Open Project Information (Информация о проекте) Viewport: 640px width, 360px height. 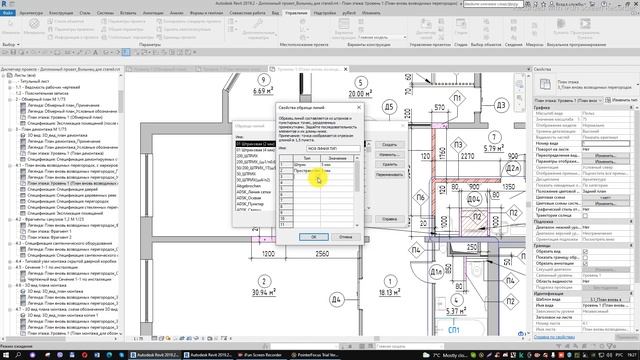73,37
